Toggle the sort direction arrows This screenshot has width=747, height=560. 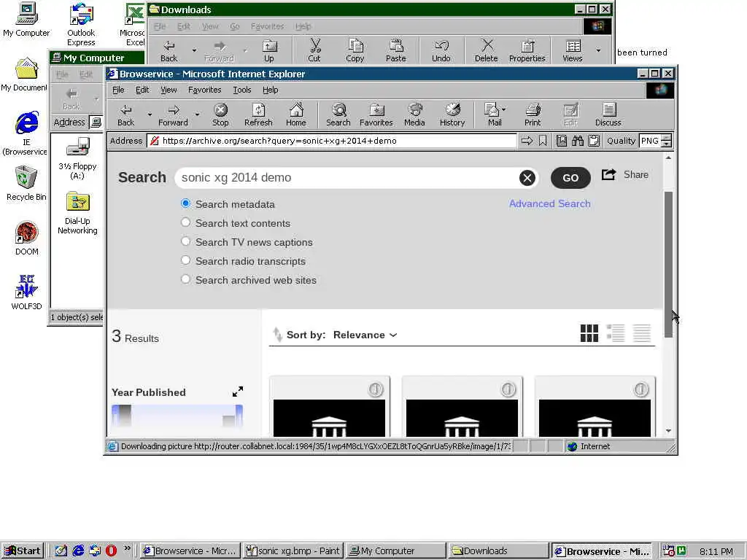coord(277,334)
